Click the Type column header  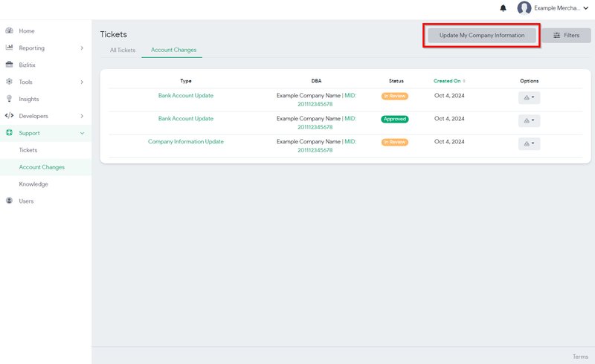click(x=185, y=81)
